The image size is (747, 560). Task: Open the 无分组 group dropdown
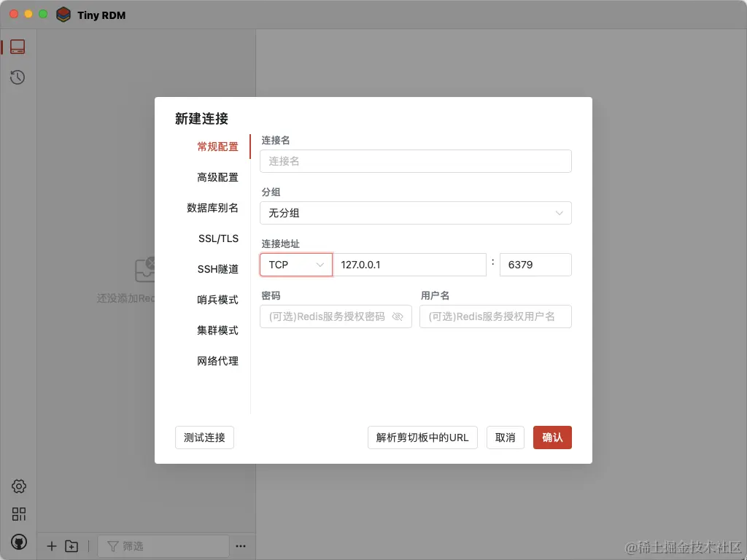coord(415,213)
